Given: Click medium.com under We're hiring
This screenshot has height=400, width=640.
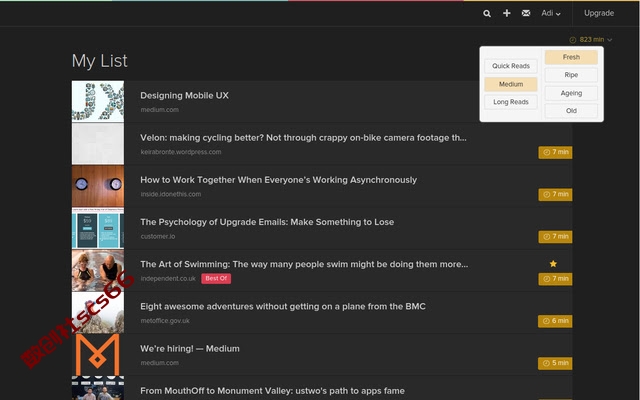Looking at the screenshot, I should click(160, 363).
